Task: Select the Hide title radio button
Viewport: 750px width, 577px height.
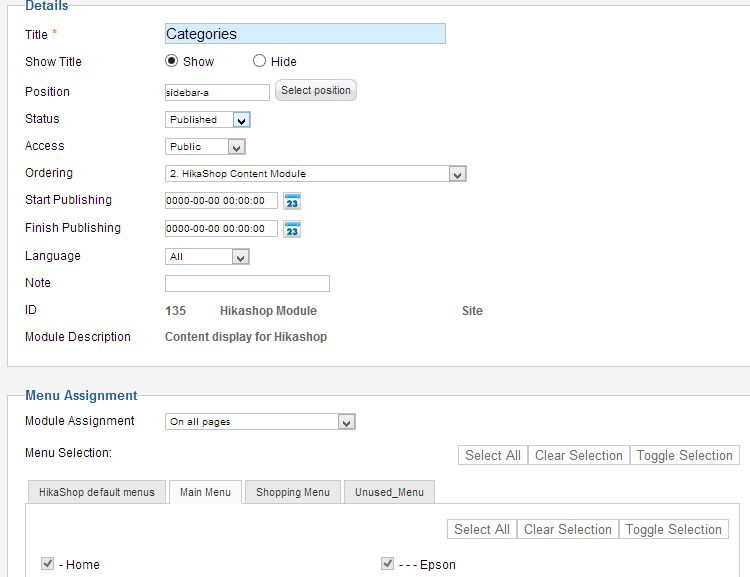Action: click(x=259, y=61)
